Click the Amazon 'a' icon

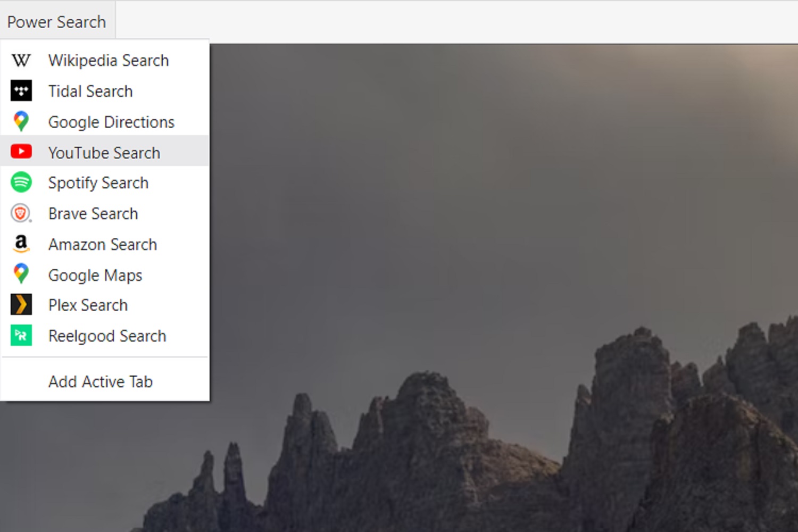[x=21, y=244]
